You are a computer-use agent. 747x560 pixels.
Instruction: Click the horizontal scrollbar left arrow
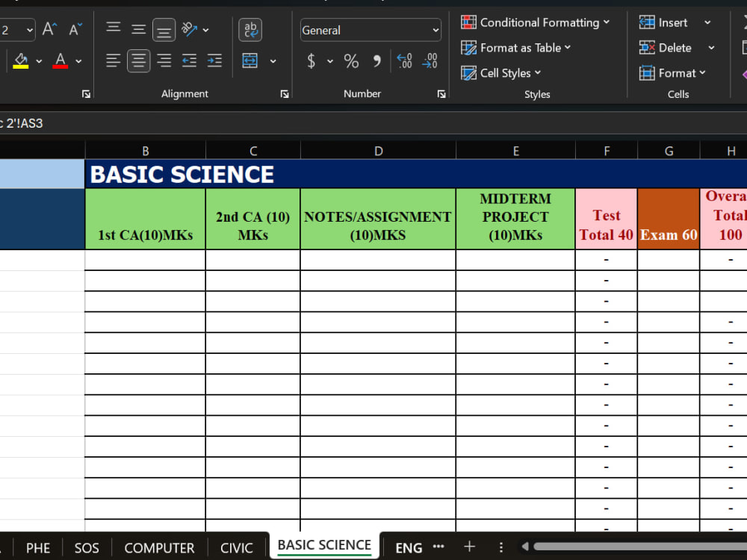coord(525,547)
